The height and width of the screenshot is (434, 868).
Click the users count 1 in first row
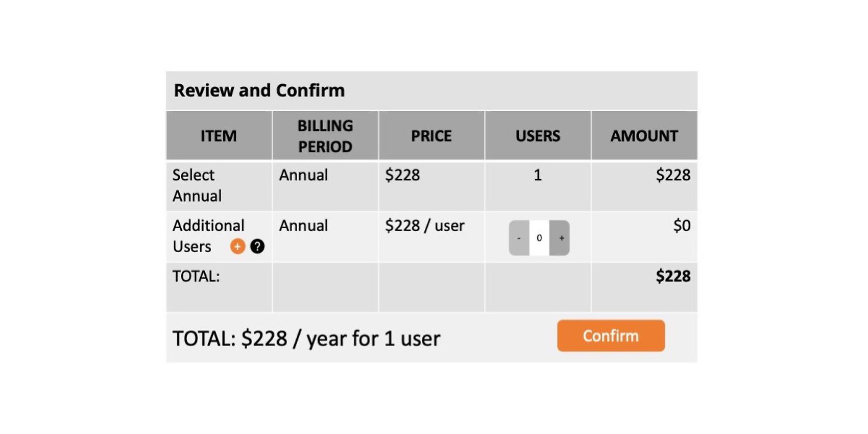pos(538,175)
